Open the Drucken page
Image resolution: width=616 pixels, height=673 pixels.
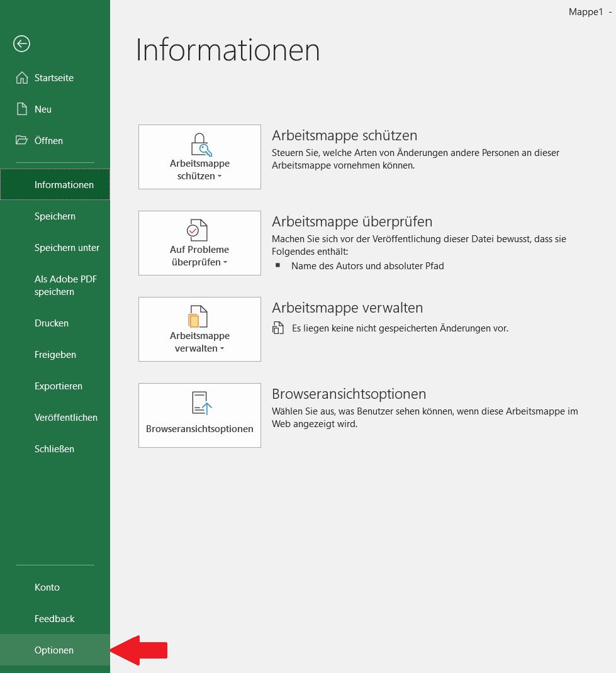click(52, 323)
